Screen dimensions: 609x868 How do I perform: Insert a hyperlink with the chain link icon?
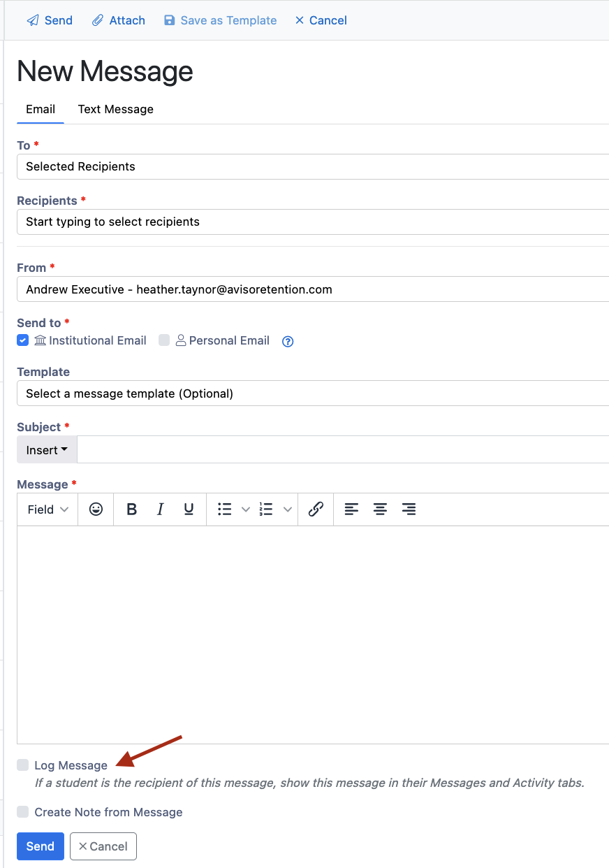(315, 509)
